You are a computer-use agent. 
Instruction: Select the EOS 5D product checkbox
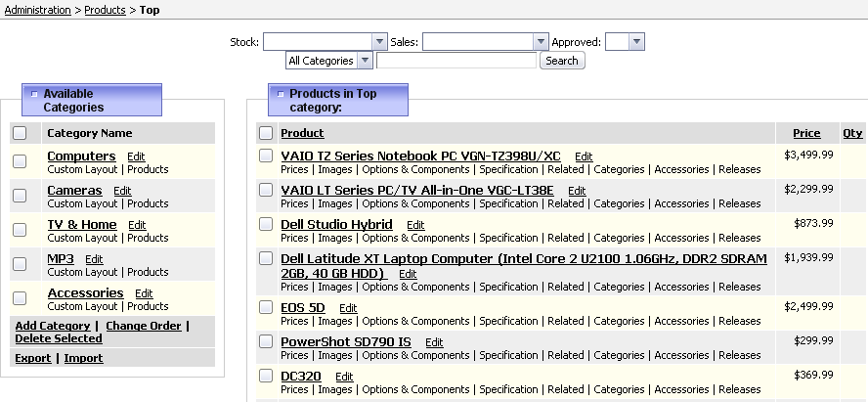pos(266,307)
